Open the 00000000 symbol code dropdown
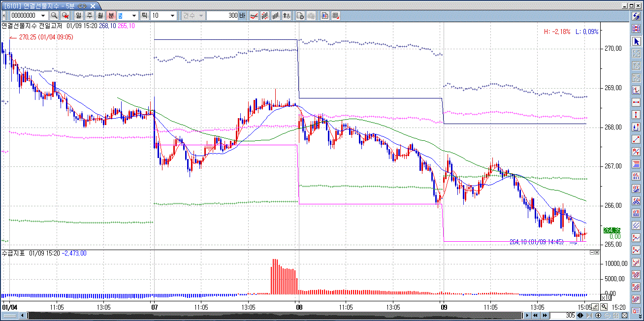The image size is (644, 321). (43, 16)
